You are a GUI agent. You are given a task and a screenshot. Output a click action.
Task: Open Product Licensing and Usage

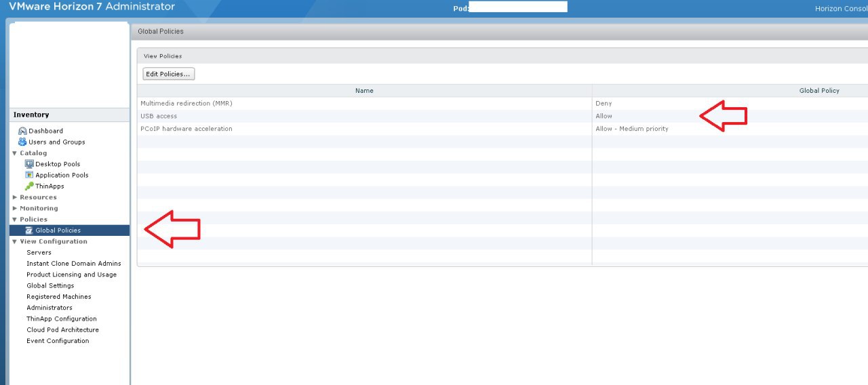tap(71, 275)
